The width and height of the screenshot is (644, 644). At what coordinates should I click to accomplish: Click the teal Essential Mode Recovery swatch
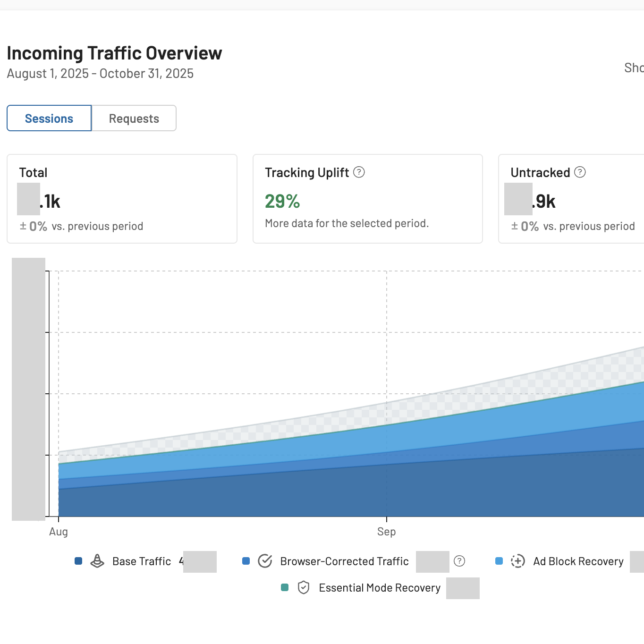click(285, 588)
